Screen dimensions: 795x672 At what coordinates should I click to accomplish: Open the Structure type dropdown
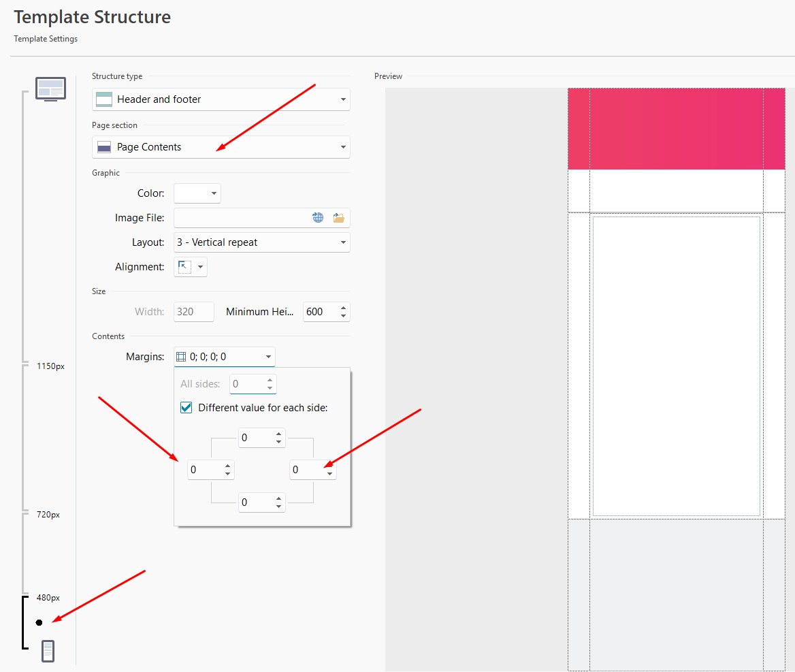[221, 99]
